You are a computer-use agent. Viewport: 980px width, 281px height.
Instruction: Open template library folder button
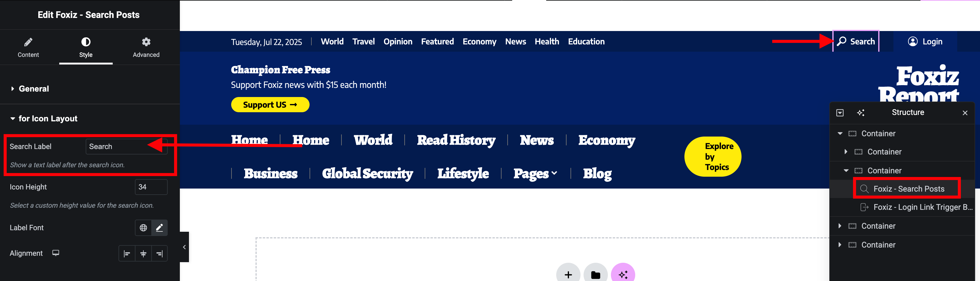(595, 274)
